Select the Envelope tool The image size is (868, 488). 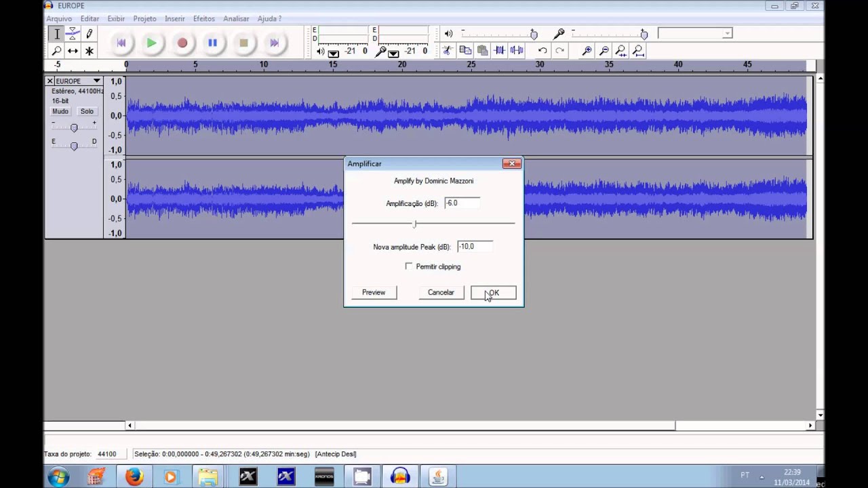(73, 34)
